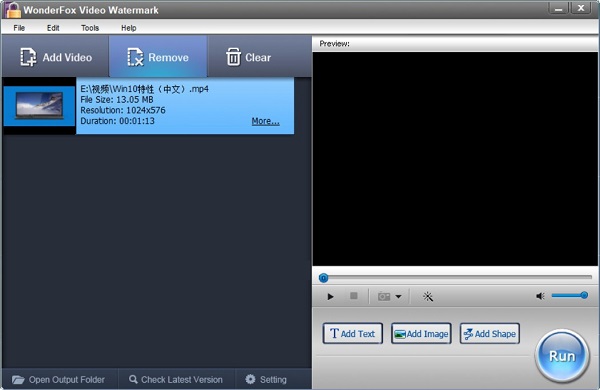Open the Setting gear option
This screenshot has width=600, height=390.
click(x=266, y=379)
